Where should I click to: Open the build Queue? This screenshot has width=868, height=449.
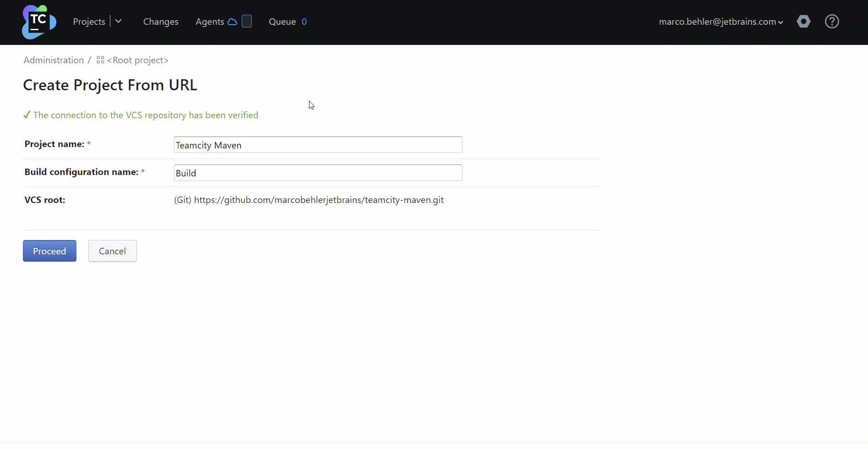(x=282, y=22)
